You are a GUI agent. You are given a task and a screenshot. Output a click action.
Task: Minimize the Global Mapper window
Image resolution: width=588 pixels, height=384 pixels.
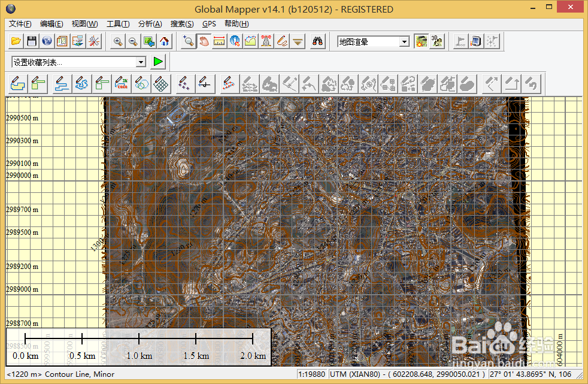click(533, 8)
